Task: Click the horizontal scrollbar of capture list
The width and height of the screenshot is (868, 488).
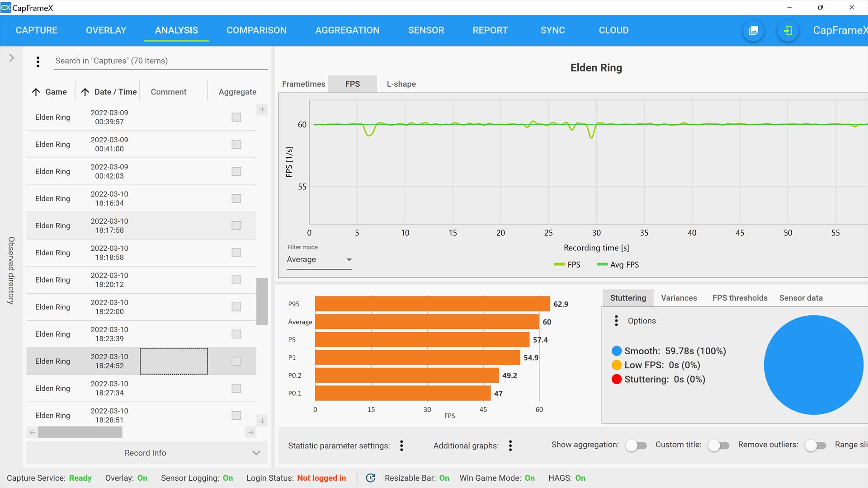Action: (80, 432)
